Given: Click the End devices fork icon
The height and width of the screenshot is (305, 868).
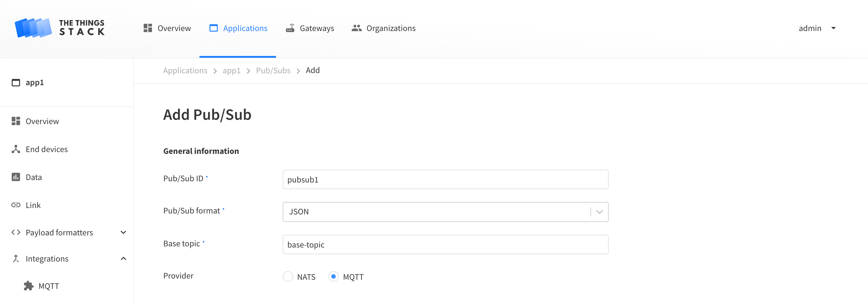Looking at the screenshot, I should pos(16,149).
